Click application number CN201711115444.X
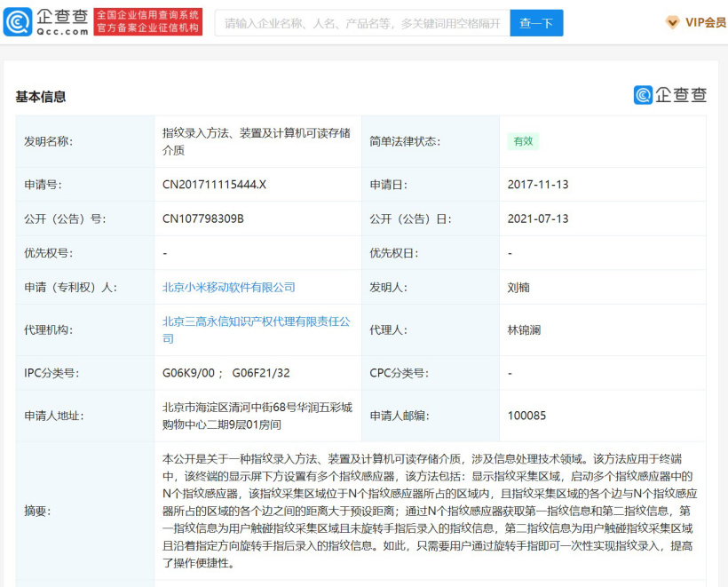The width and height of the screenshot is (728, 587). click(214, 185)
